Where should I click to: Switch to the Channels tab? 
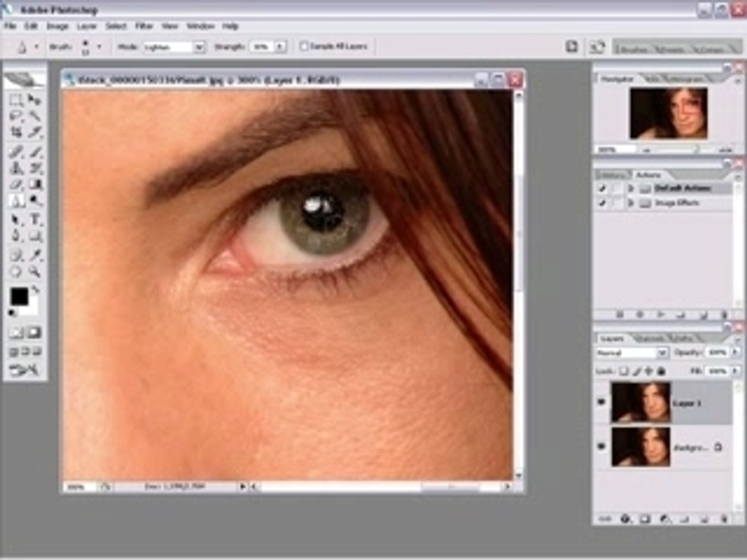tap(651, 339)
